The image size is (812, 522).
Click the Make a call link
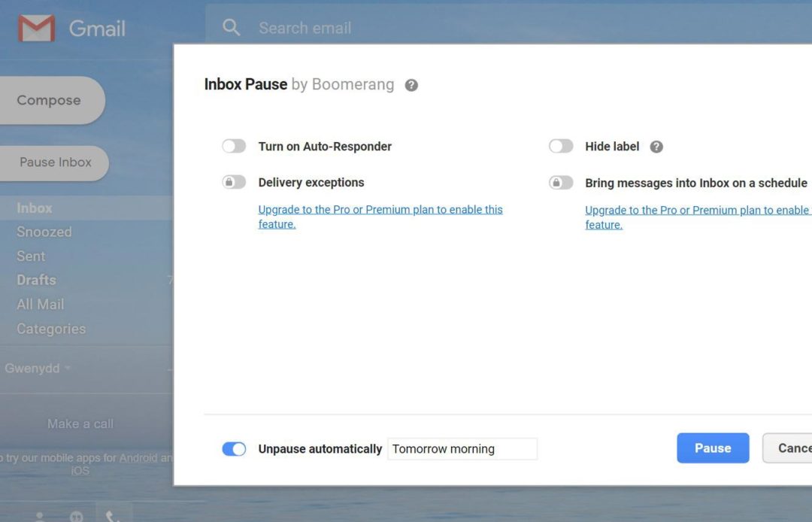click(80, 424)
